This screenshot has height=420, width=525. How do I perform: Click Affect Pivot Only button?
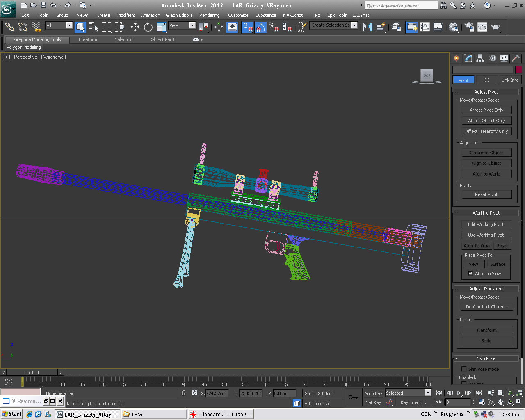[x=486, y=110]
